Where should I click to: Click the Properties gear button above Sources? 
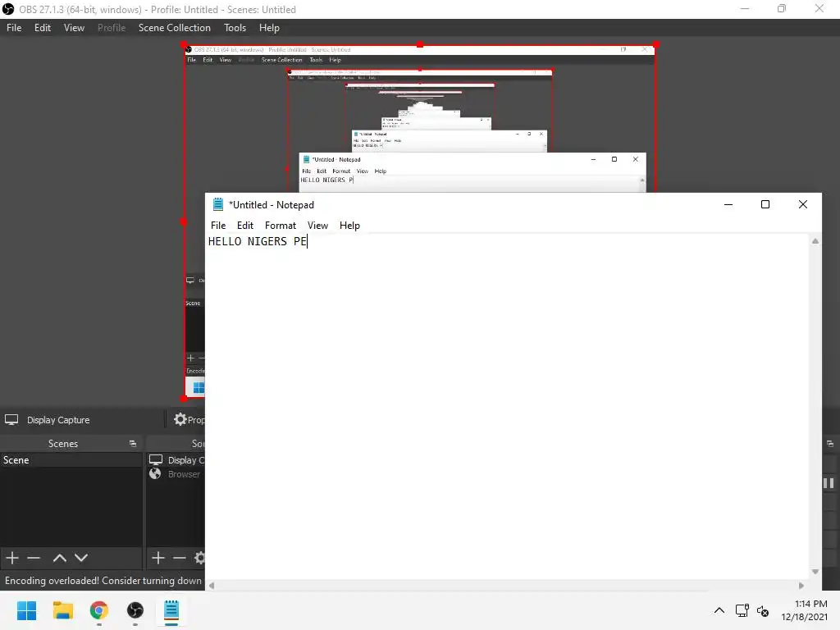189,419
